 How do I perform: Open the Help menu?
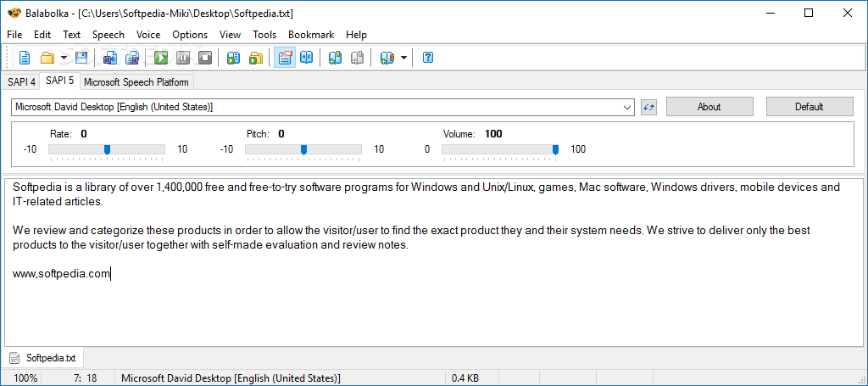click(x=357, y=34)
